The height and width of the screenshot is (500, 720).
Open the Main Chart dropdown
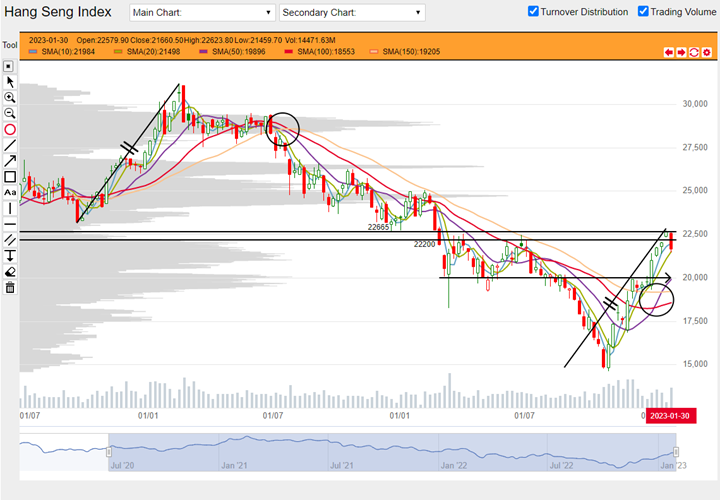[202, 13]
